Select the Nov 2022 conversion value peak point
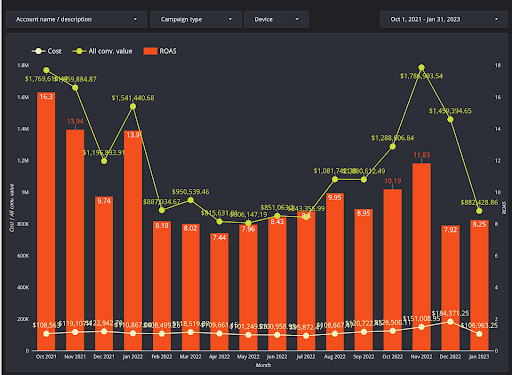Image resolution: width=512 pixels, height=375 pixels. coord(421,67)
